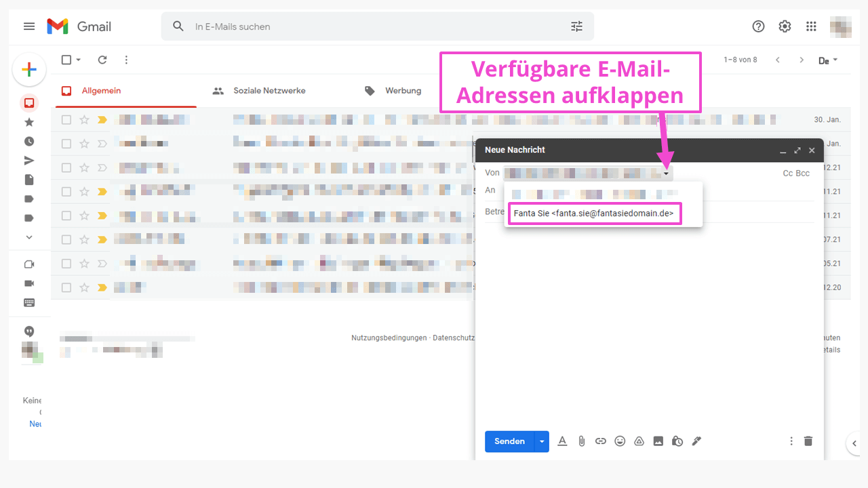Screen dimensions: 868x488
Task: Insert files using Google Drive icon
Action: tap(639, 441)
